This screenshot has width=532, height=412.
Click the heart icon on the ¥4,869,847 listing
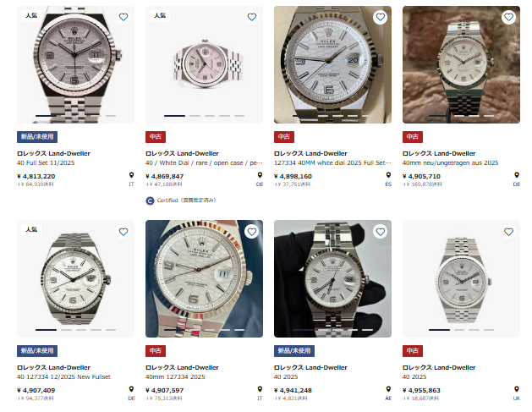point(251,17)
